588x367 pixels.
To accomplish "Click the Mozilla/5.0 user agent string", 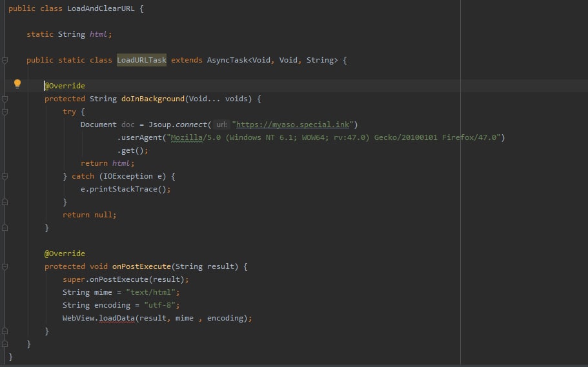I will (x=334, y=137).
